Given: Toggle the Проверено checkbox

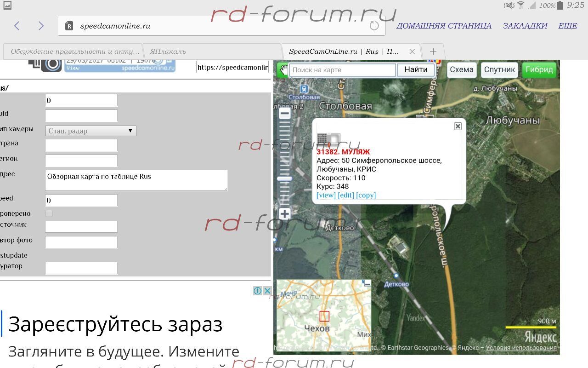Looking at the screenshot, I should [49, 213].
